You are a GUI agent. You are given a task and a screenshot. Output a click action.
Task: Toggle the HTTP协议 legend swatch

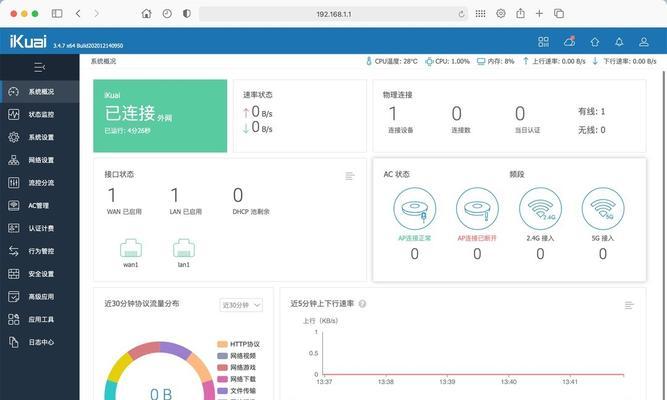tap(222, 344)
